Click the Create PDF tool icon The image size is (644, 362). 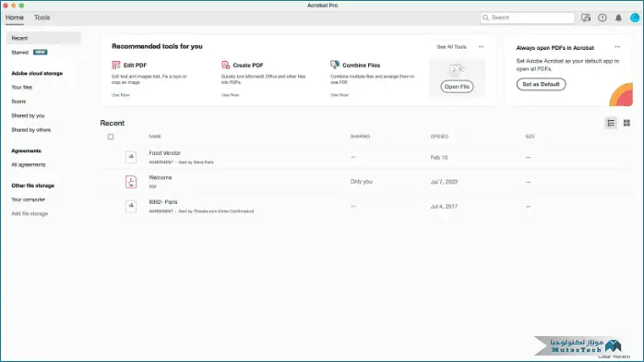[x=225, y=65]
